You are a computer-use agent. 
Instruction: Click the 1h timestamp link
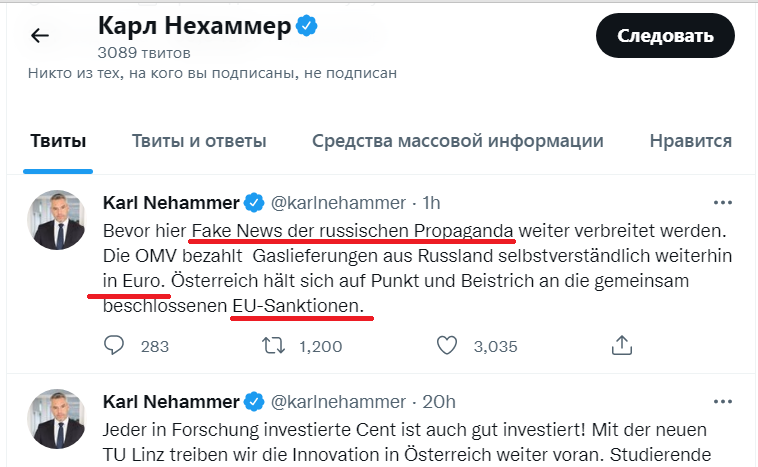pos(433,203)
